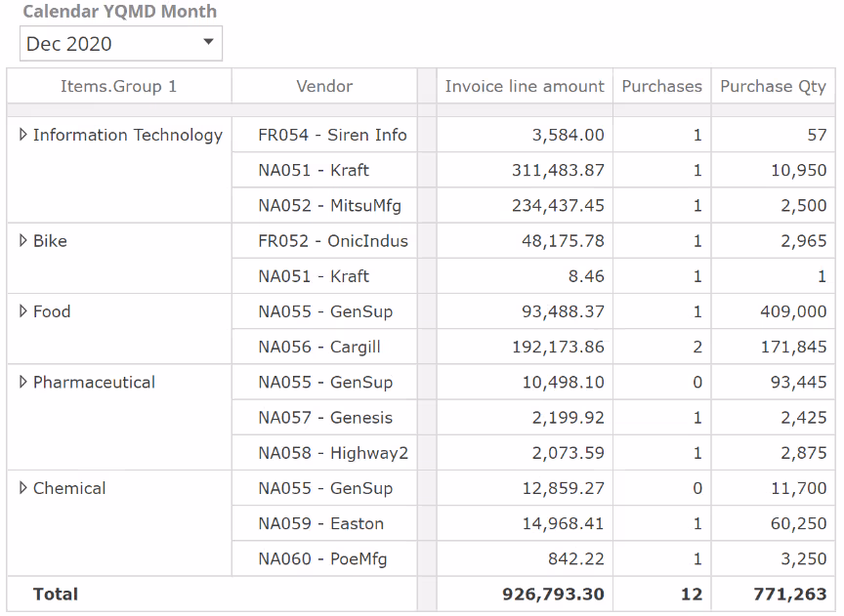This screenshot has height=616, width=844.
Task: Select vendor FR054 - Siren Info
Action: tap(332, 135)
